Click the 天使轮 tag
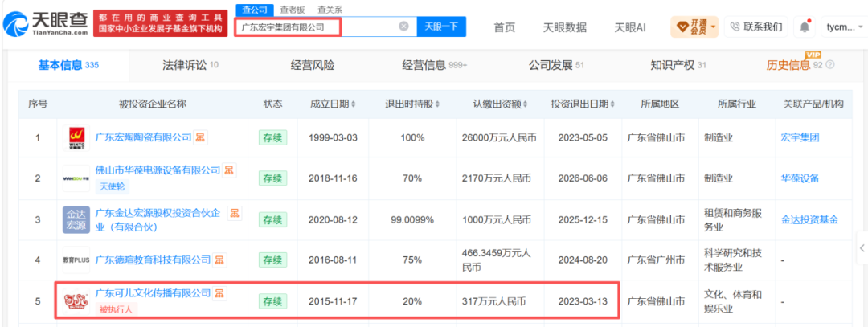868x327 pixels. point(113,187)
